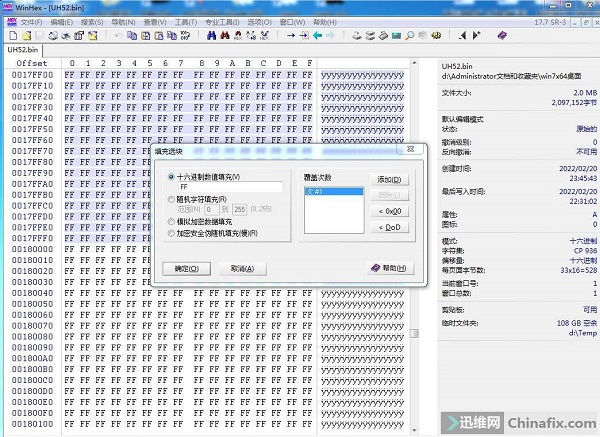Select pass #1 in overwrite list
Image resolution: width=600 pixels, height=437 pixels.
(333, 189)
